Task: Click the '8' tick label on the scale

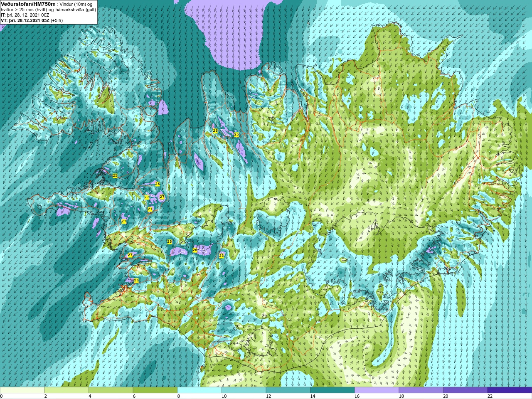Action: [179, 396]
